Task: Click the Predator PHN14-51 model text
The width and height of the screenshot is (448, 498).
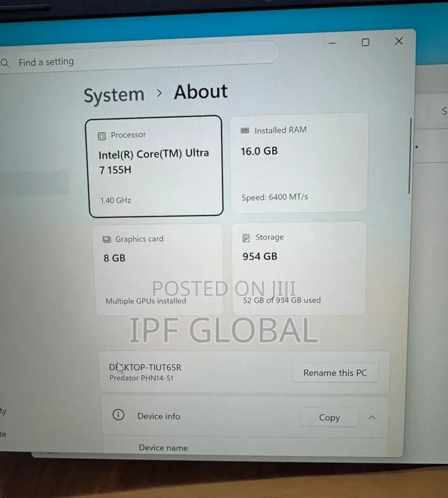Action: (141, 378)
